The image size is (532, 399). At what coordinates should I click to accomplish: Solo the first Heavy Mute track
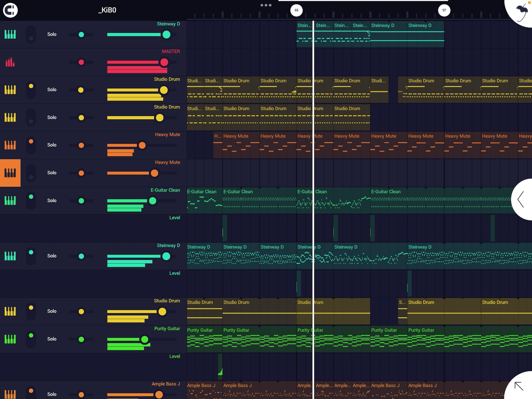[x=52, y=145]
